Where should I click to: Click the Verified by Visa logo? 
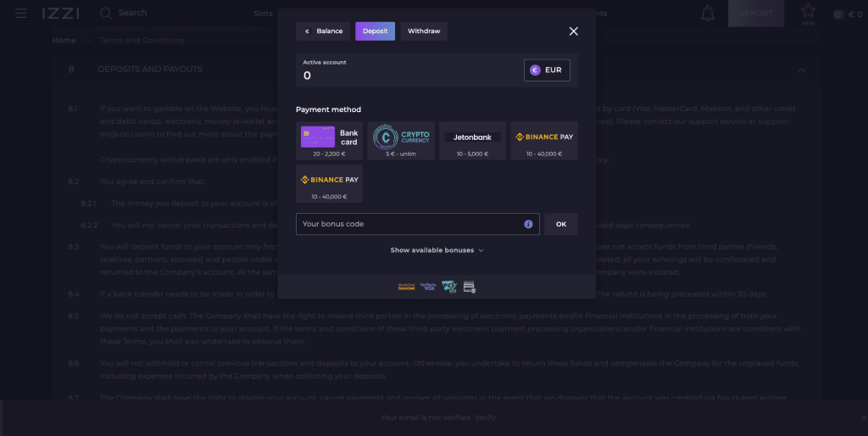click(x=427, y=287)
